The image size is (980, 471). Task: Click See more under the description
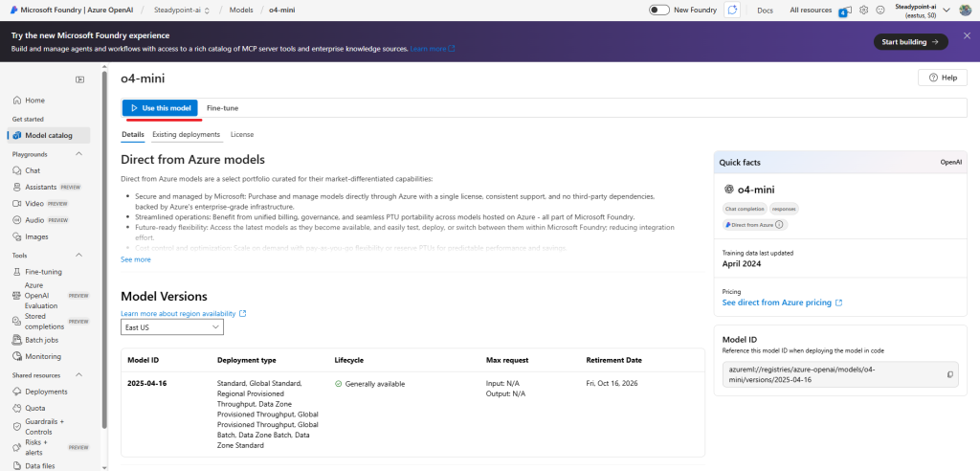[x=135, y=259]
